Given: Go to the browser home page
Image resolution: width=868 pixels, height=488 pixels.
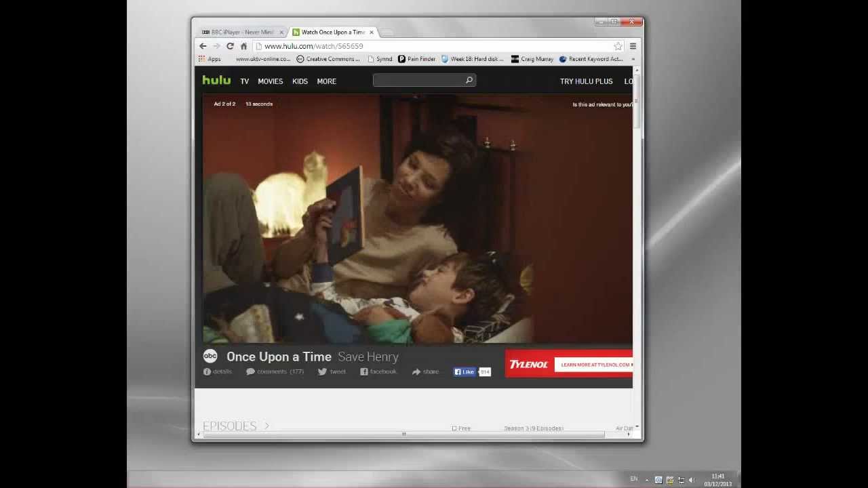Looking at the screenshot, I should pyautogui.click(x=243, y=46).
